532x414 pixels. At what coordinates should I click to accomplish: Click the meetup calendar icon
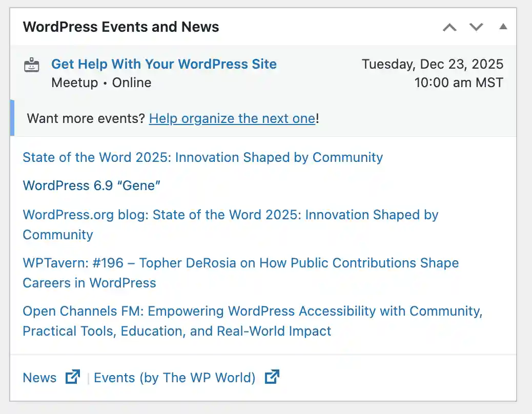pos(32,65)
